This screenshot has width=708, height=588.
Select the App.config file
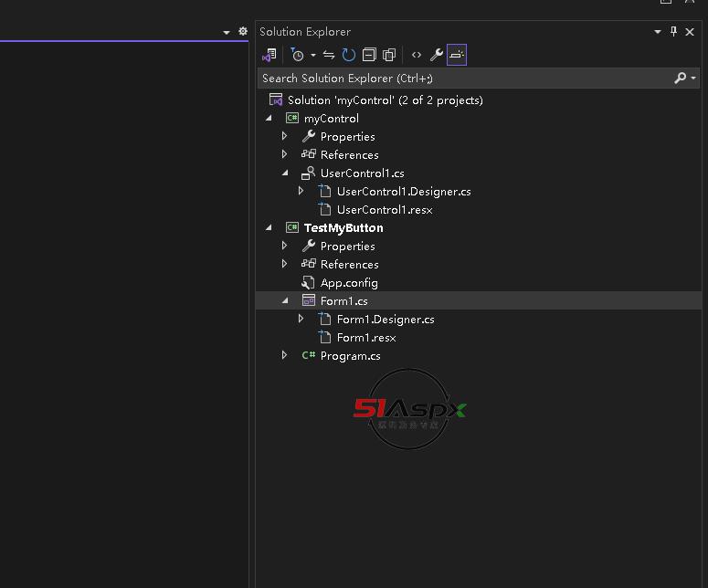349,283
